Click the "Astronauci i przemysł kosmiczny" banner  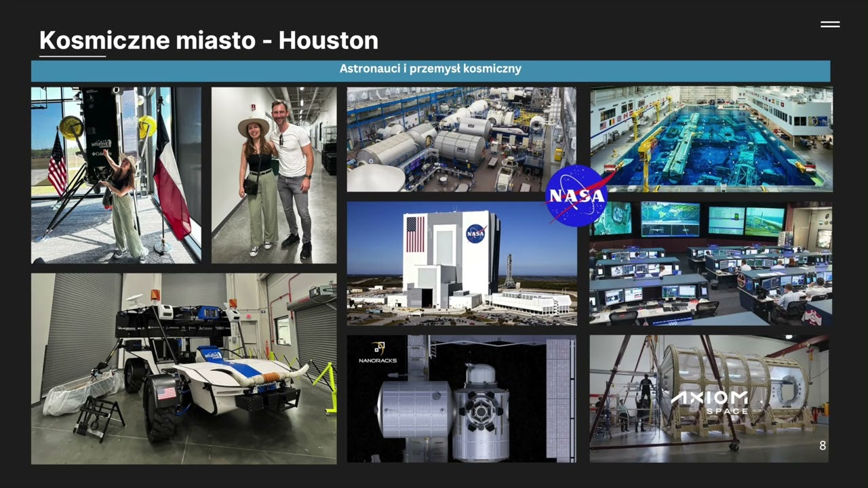(431, 70)
